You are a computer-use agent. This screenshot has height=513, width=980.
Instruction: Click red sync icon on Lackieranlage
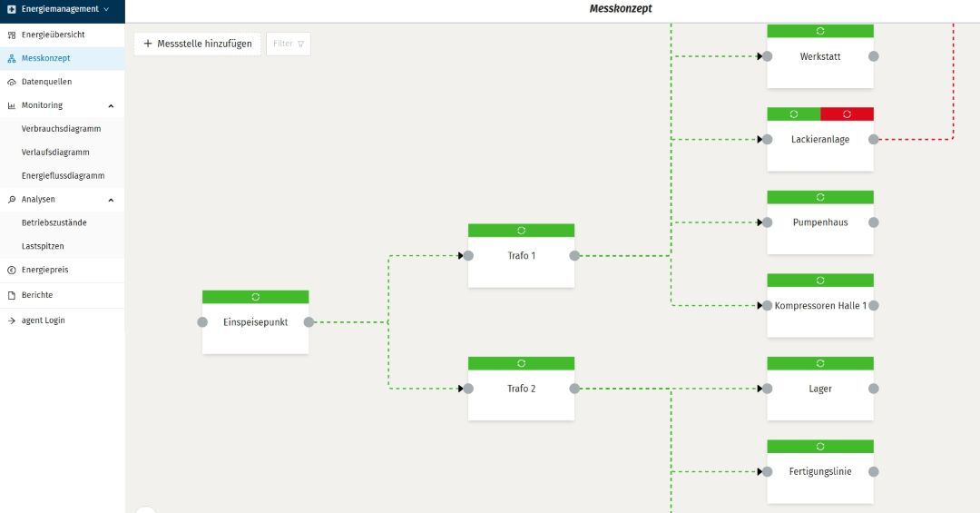847,113
